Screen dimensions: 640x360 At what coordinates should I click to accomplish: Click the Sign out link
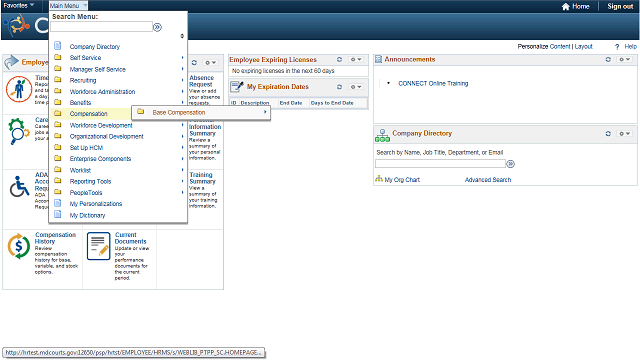tap(620, 6)
